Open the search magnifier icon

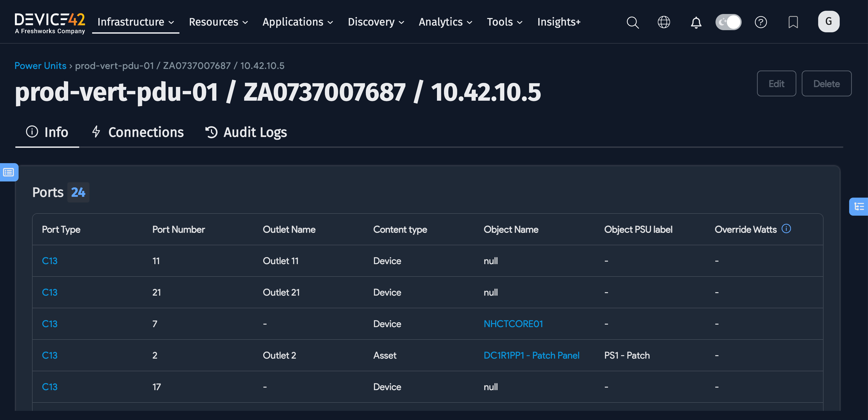pyautogui.click(x=633, y=22)
